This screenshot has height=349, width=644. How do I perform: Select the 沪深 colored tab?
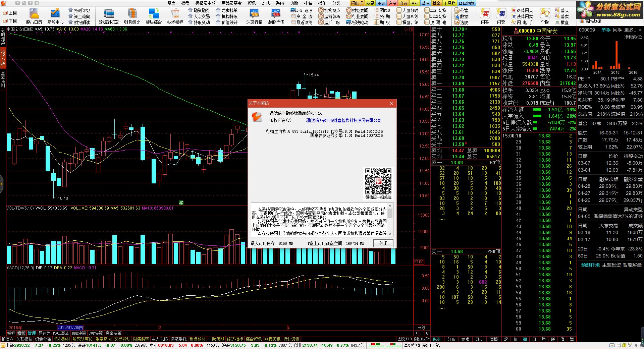coord(392,3)
